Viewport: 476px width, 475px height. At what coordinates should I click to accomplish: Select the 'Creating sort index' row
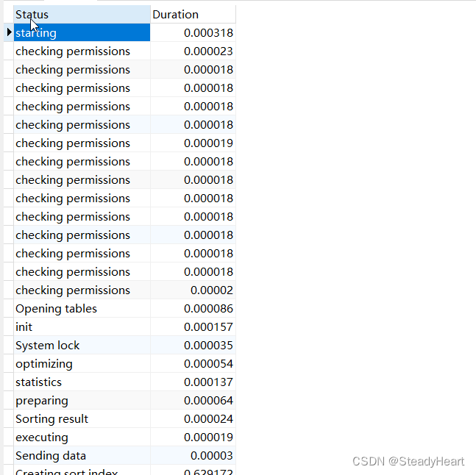[81, 471]
